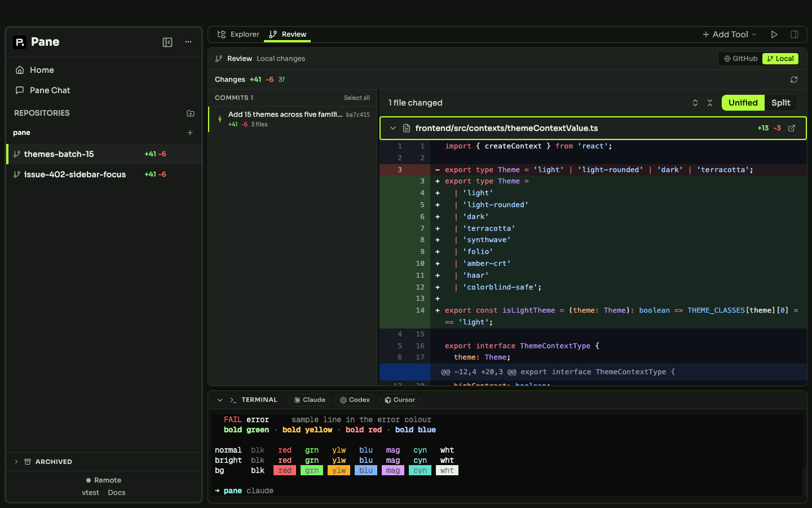Launch the Claude terminal tool

pos(310,400)
